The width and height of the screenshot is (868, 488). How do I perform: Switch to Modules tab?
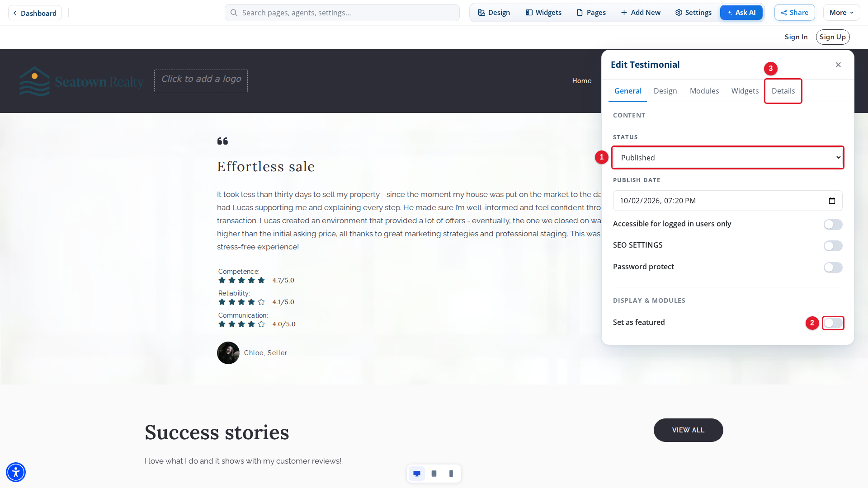point(704,91)
